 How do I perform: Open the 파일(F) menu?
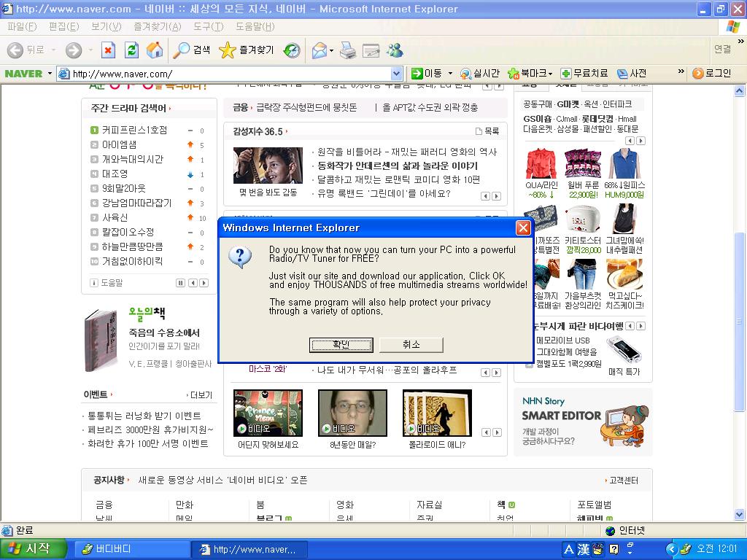pos(22,27)
